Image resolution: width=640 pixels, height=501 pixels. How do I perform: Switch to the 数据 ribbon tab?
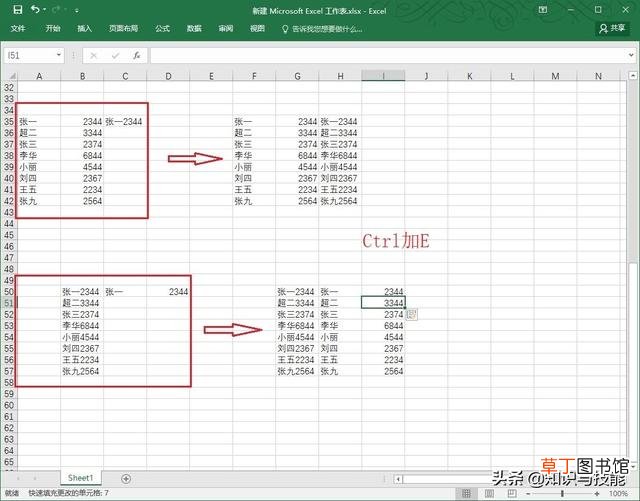(194, 28)
